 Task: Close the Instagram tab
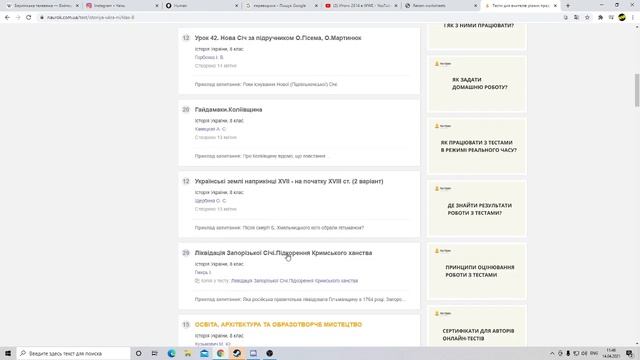click(157, 6)
